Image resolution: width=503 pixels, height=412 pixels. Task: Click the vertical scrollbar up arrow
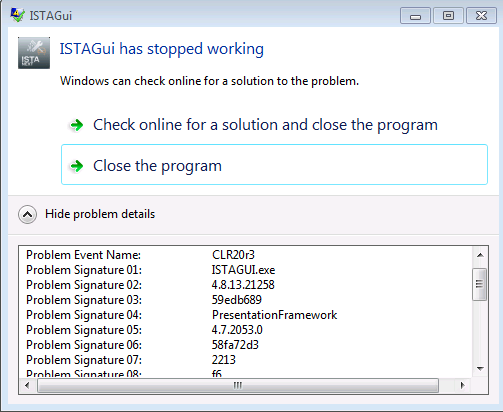click(x=480, y=255)
